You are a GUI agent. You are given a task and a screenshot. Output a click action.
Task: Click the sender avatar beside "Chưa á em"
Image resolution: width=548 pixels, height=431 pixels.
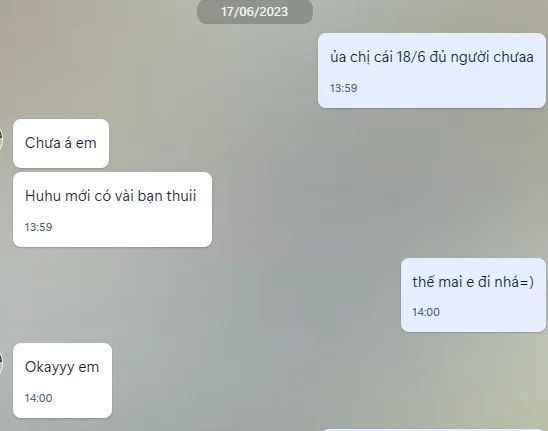(1, 139)
